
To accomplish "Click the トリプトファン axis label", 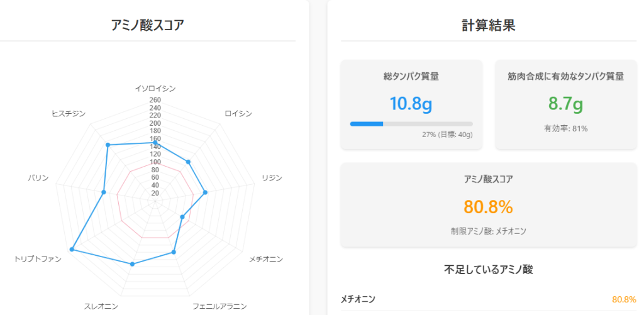I will point(38,259).
